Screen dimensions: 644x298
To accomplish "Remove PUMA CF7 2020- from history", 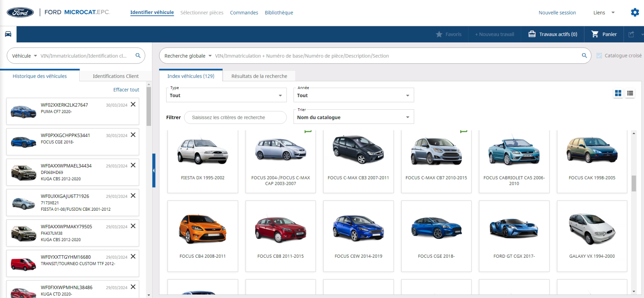I will [x=133, y=104].
